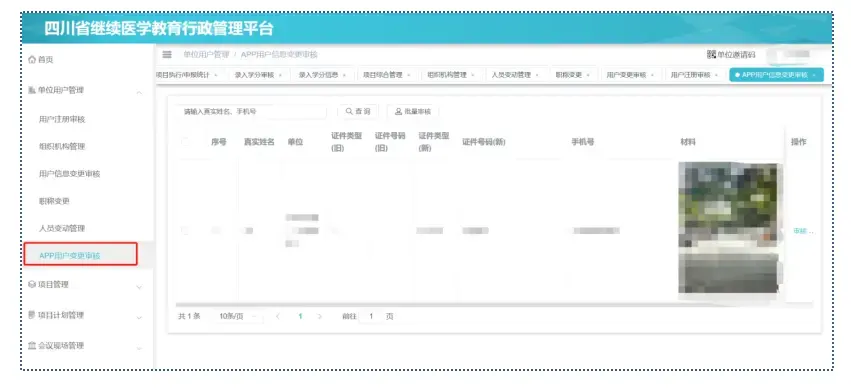Click the 首页 home icon

coord(31,60)
